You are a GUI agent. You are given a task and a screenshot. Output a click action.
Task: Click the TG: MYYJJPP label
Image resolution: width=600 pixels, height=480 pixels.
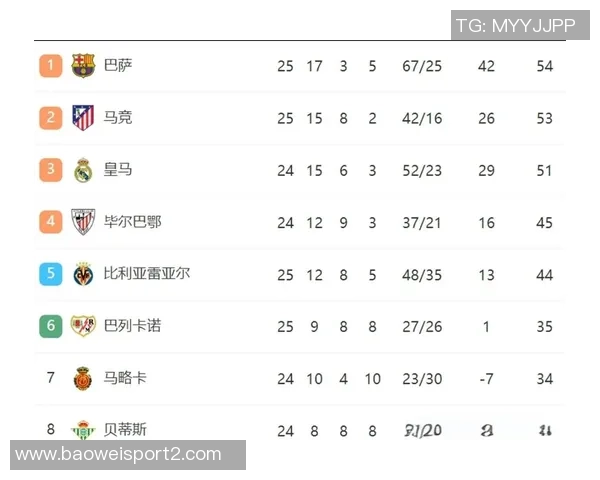pyautogui.click(x=516, y=25)
